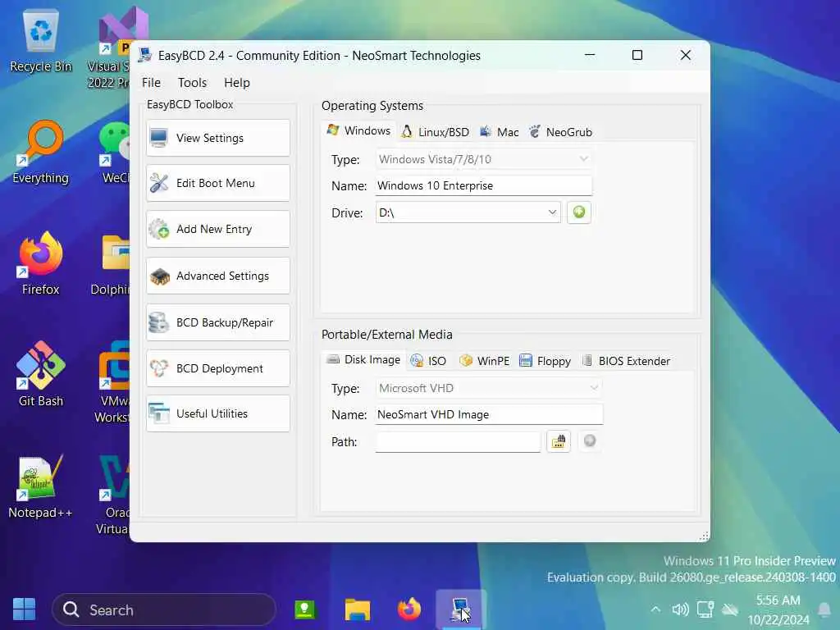The height and width of the screenshot is (630, 840).
Task: Show hidden system tray icons
Action: 655,609
